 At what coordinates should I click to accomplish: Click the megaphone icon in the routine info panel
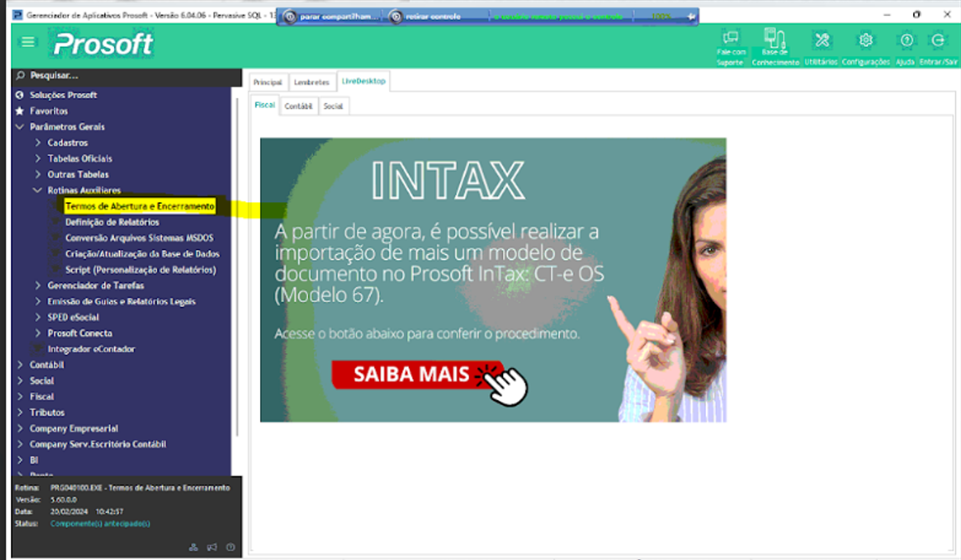pos(212,547)
